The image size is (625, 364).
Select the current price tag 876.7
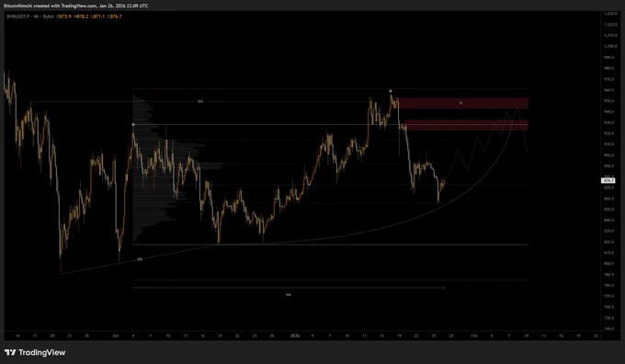(608, 181)
